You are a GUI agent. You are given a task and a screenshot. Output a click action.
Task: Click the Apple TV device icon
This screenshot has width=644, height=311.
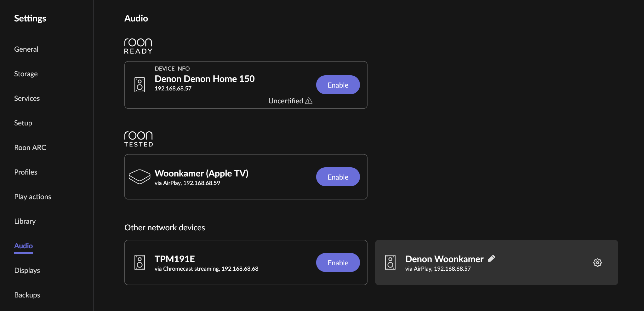140,177
